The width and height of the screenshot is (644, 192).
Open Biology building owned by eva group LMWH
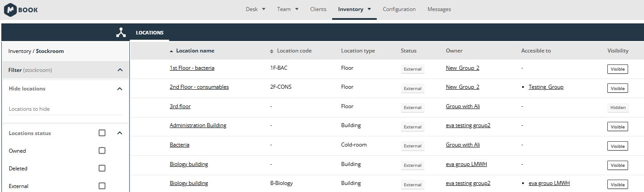point(189,164)
